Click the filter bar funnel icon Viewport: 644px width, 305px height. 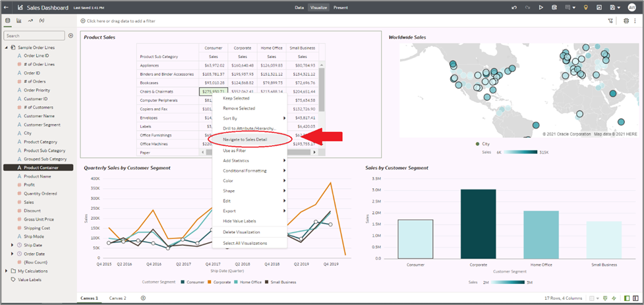coord(610,20)
